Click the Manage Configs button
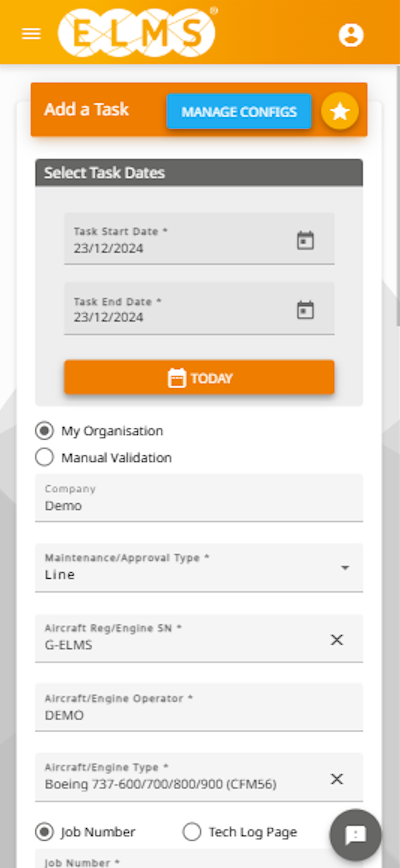This screenshot has height=868, width=400. pyautogui.click(x=239, y=111)
